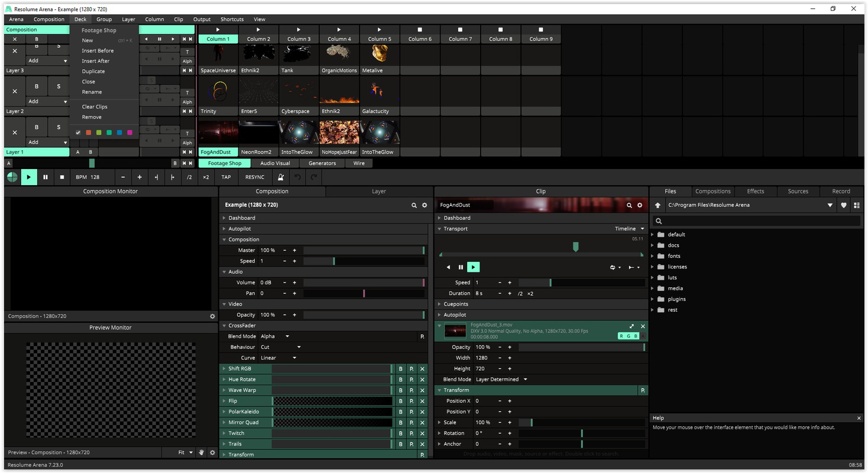Screen dimensions: 868x473
Task: Remove the Shift RGB effect
Action: (x=422, y=368)
